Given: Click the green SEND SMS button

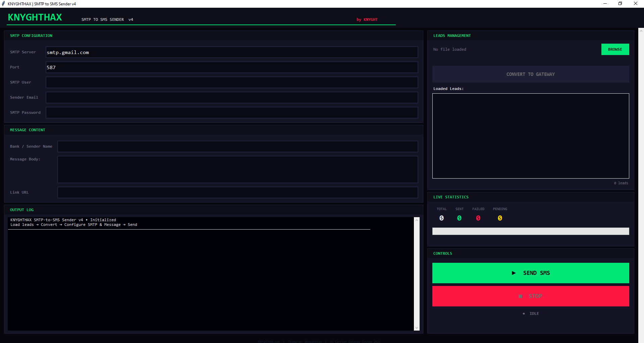Looking at the screenshot, I should (x=531, y=273).
